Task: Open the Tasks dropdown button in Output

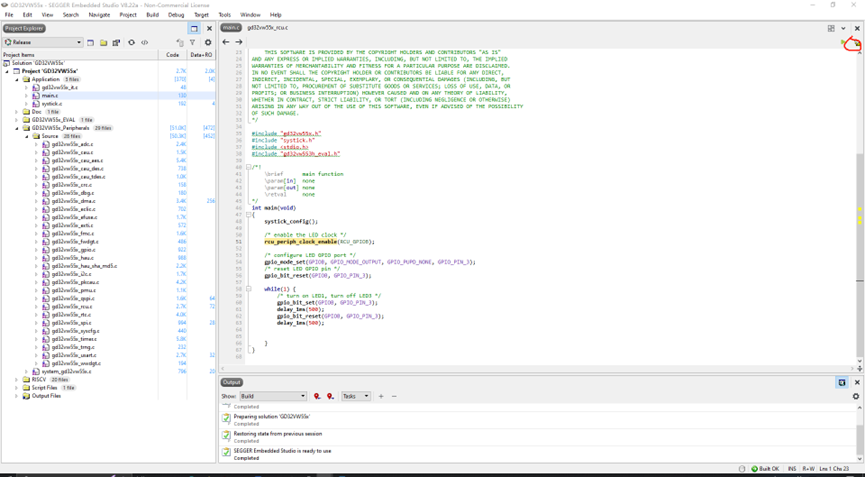Action: (356, 396)
